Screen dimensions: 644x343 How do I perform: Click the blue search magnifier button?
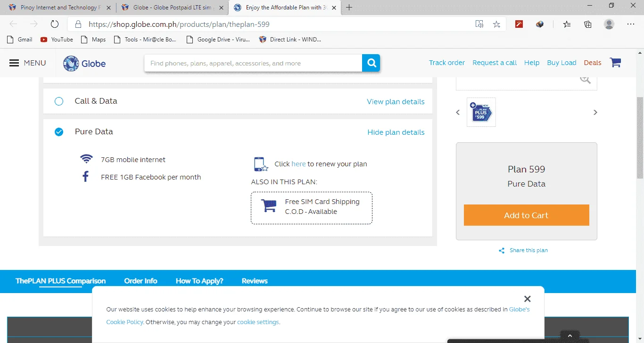pyautogui.click(x=371, y=63)
